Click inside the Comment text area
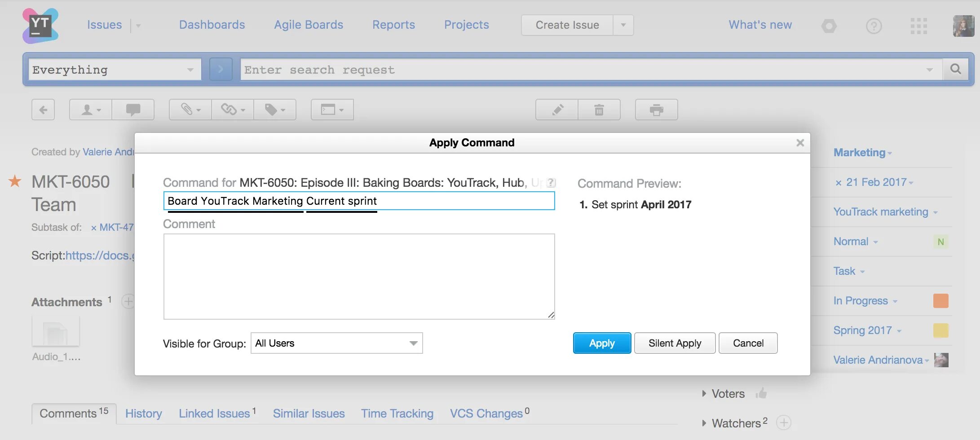This screenshot has height=440, width=980. pyautogui.click(x=358, y=276)
